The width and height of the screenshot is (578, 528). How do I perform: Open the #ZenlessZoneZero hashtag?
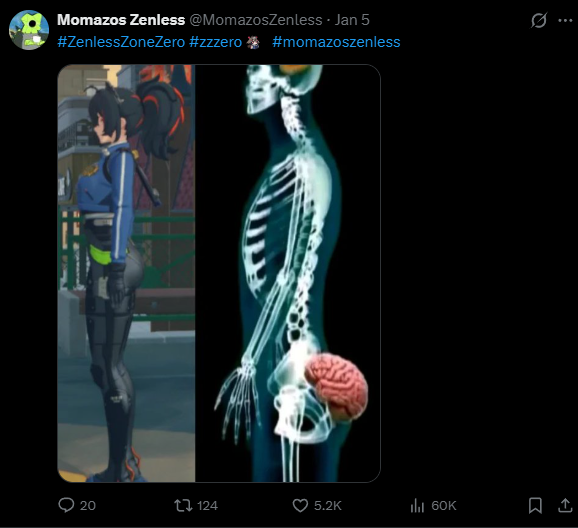point(121,42)
